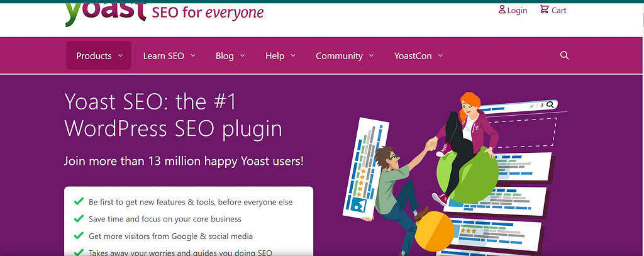644x256 pixels.
Task: Open the Cart link
Action: pos(553,10)
